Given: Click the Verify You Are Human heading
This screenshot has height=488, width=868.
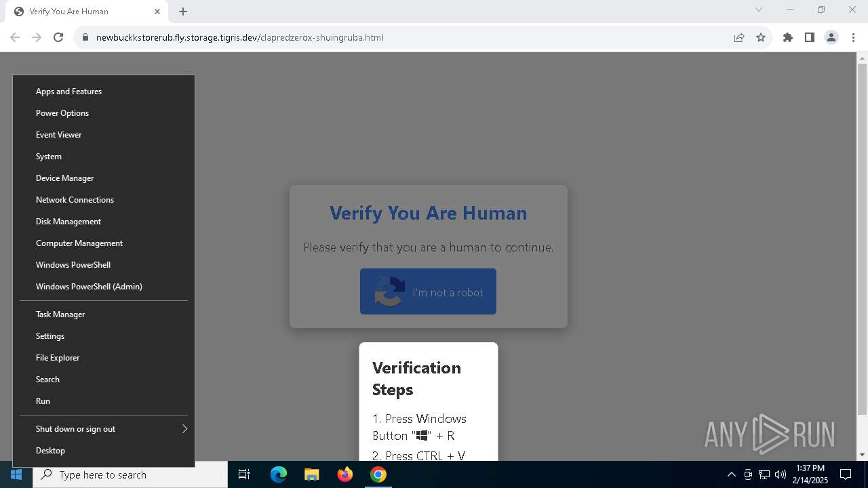Looking at the screenshot, I should point(428,213).
